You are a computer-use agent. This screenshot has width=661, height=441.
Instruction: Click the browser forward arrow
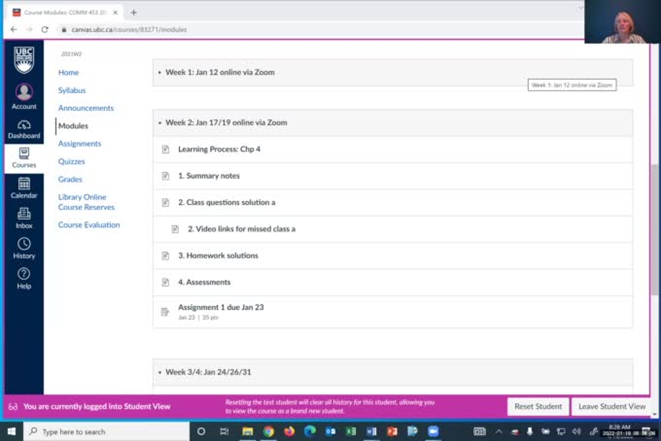point(29,30)
